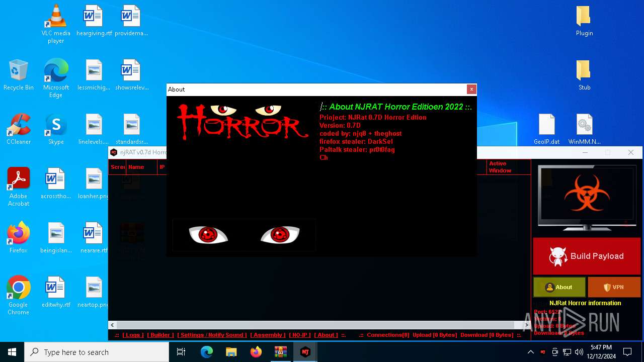Click the VPN button
The width and height of the screenshot is (644, 362).
(x=613, y=287)
